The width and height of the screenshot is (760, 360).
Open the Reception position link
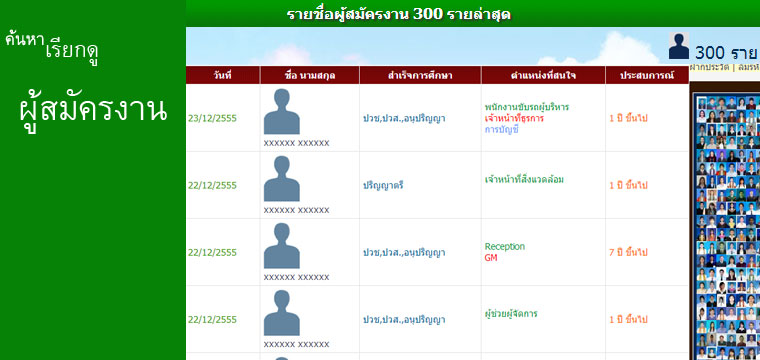(x=505, y=247)
